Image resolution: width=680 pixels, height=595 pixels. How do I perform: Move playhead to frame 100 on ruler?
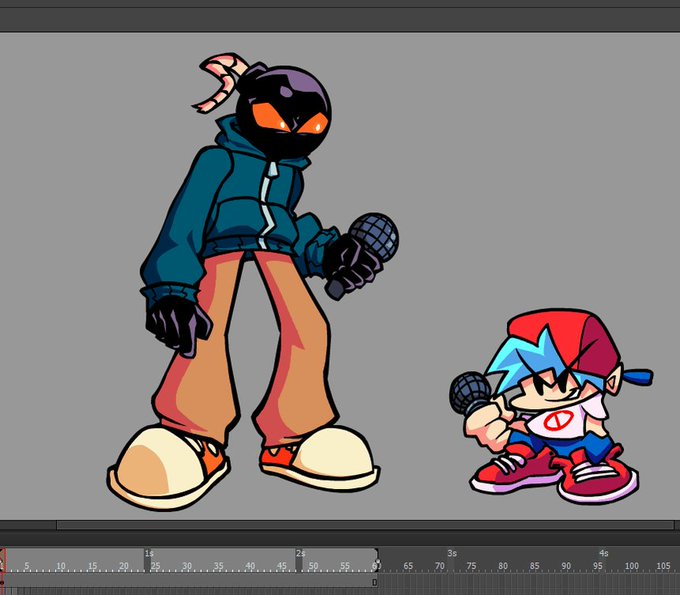(632, 566)
